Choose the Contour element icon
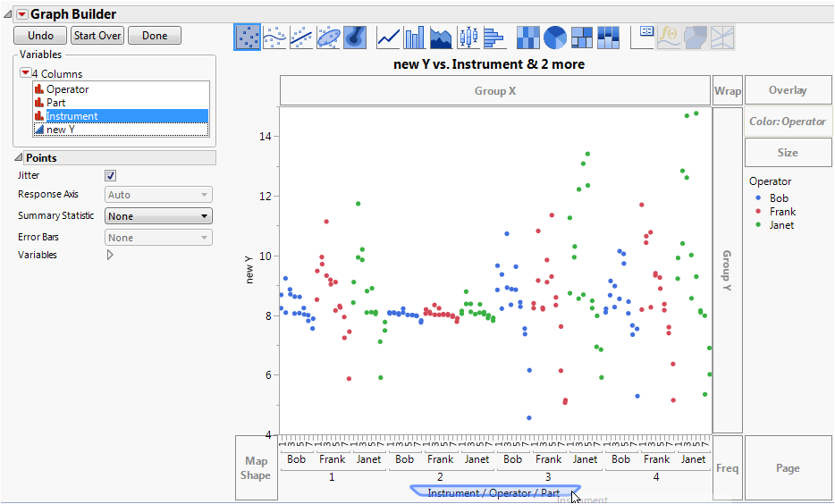This screenshot has width=835, height=504. 355,37
